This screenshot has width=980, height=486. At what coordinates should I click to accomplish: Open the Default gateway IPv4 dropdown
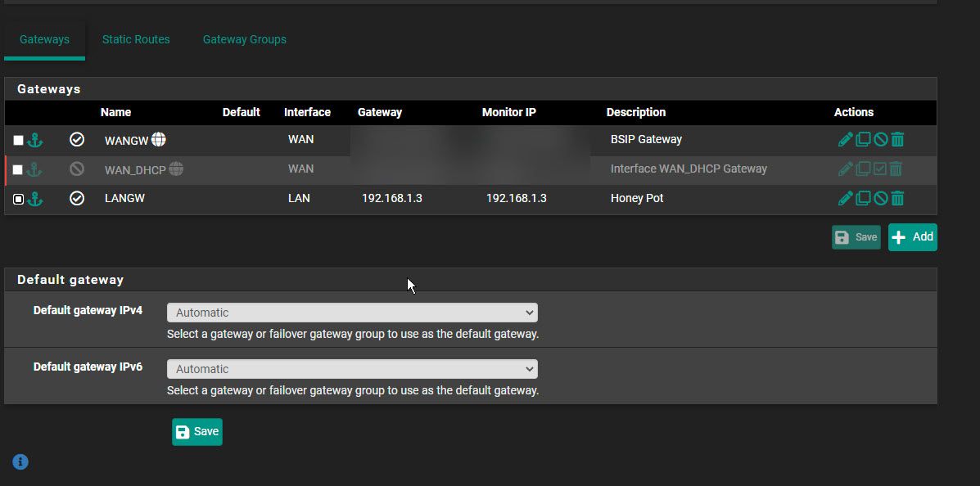pos(352,313)
